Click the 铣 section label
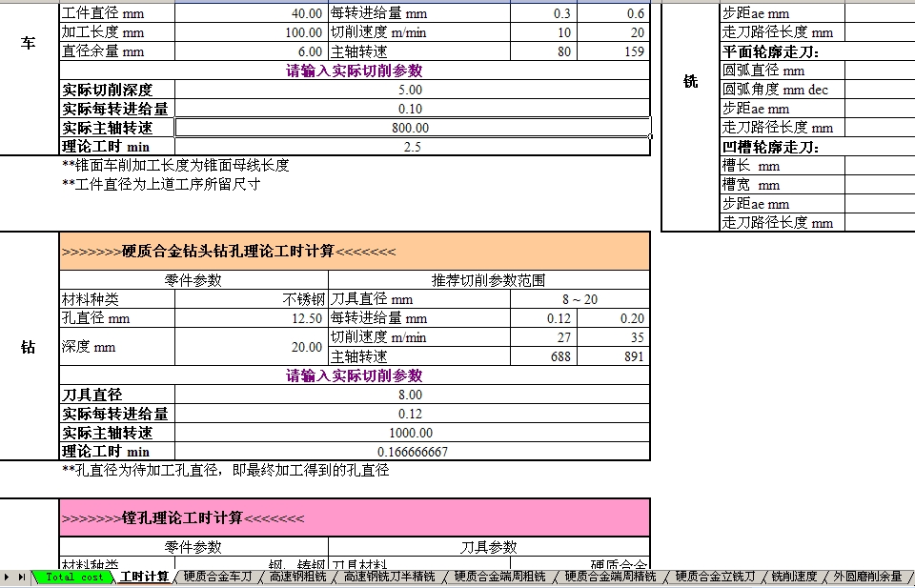The height and width of the screenshot is (588, 915). click(690, 81)
